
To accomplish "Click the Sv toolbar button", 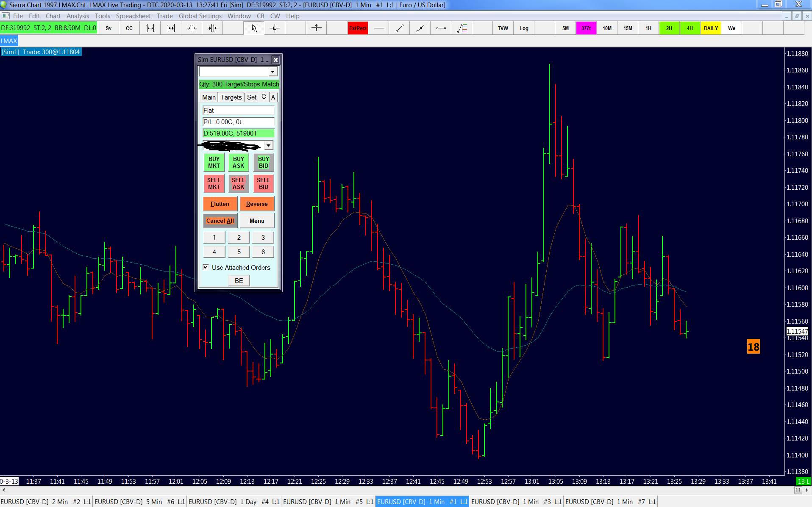I will click(108, 28).
